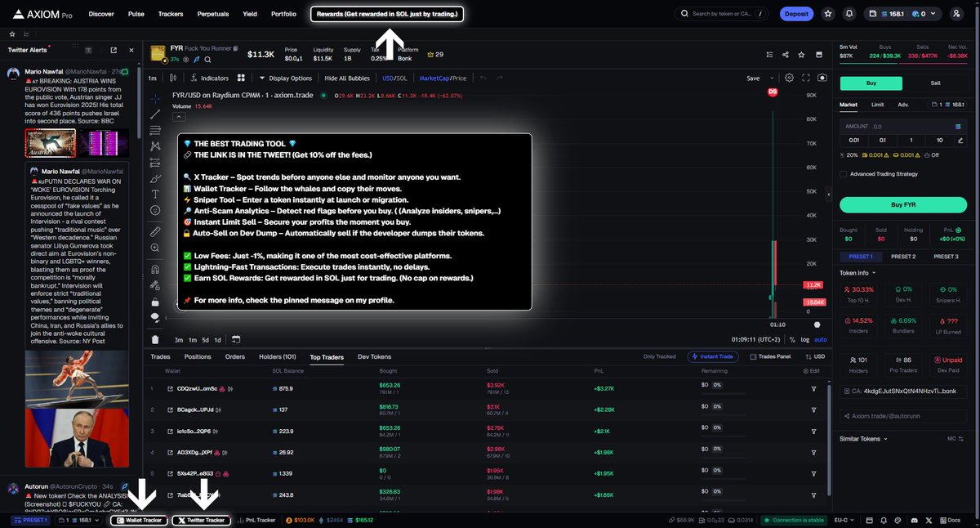Screen dimensions: 980x528
Task: Open candle chart type selector
Action: click(172, 78)
